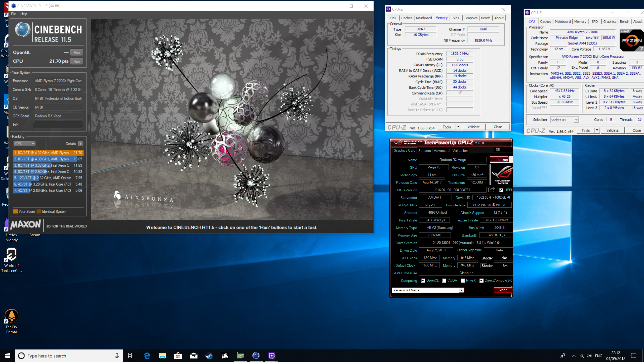The height and width of the screenshot is (362, 644).
Task: Open File Explorer from the taskbar
Action: coord(162,356)
